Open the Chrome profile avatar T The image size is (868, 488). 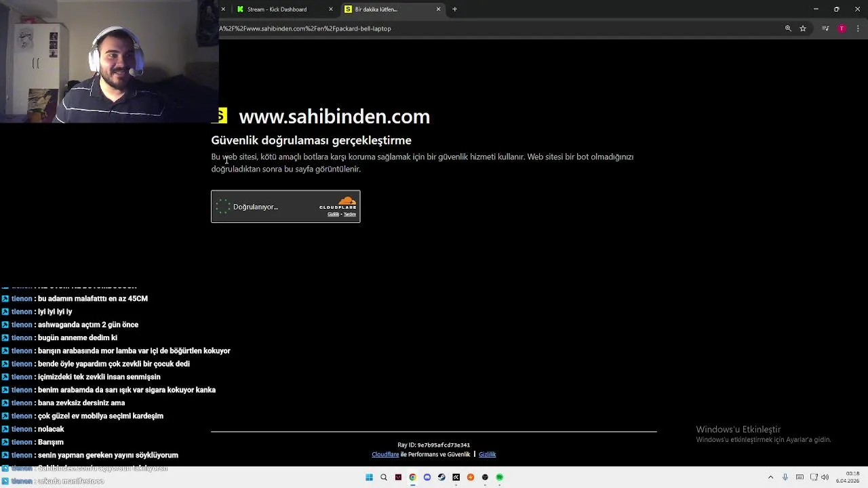click(x=842, y=28)
